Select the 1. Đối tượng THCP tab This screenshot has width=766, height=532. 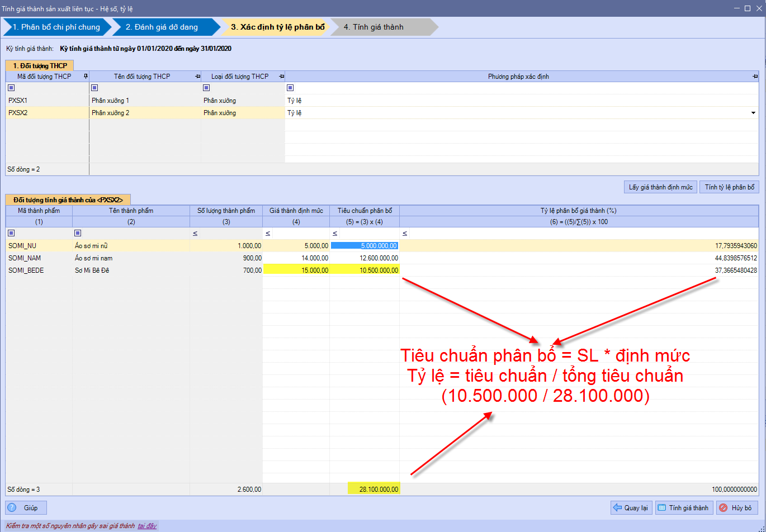(40, 65)
